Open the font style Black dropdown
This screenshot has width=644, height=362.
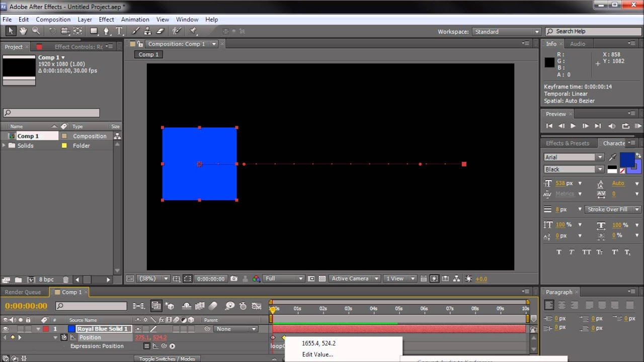[574, 169]
